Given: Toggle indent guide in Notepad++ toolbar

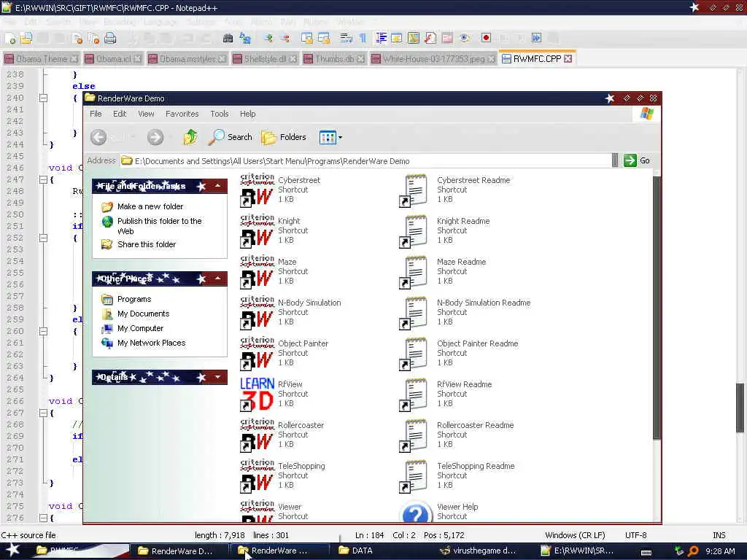Looking at the screenshot, I should (381, 38).
